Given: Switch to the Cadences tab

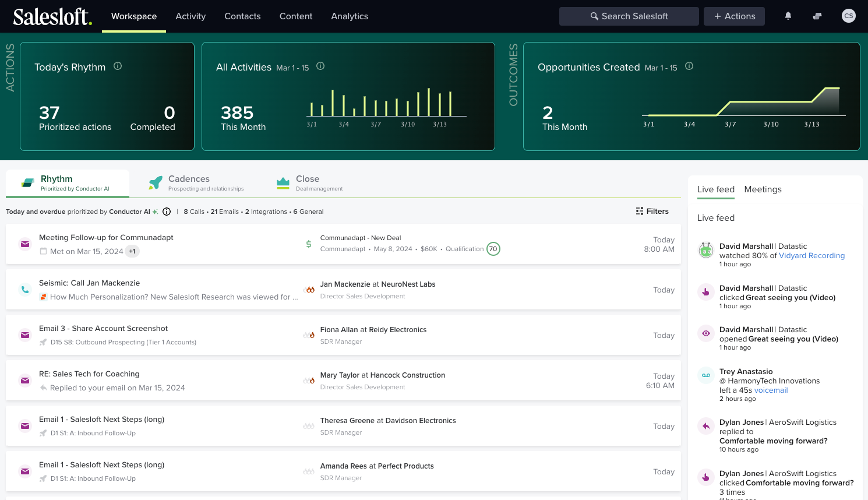Looking at the screenshot, I should click(196, 184).
